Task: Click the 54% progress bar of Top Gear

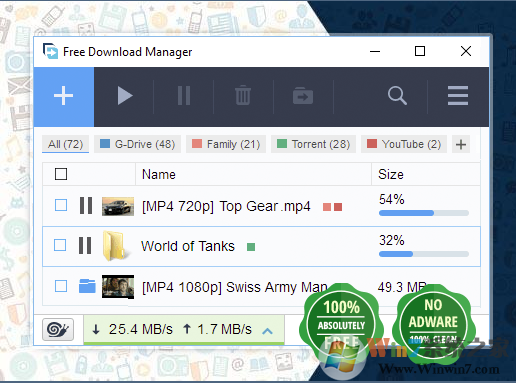Action: tap(424, 213)
